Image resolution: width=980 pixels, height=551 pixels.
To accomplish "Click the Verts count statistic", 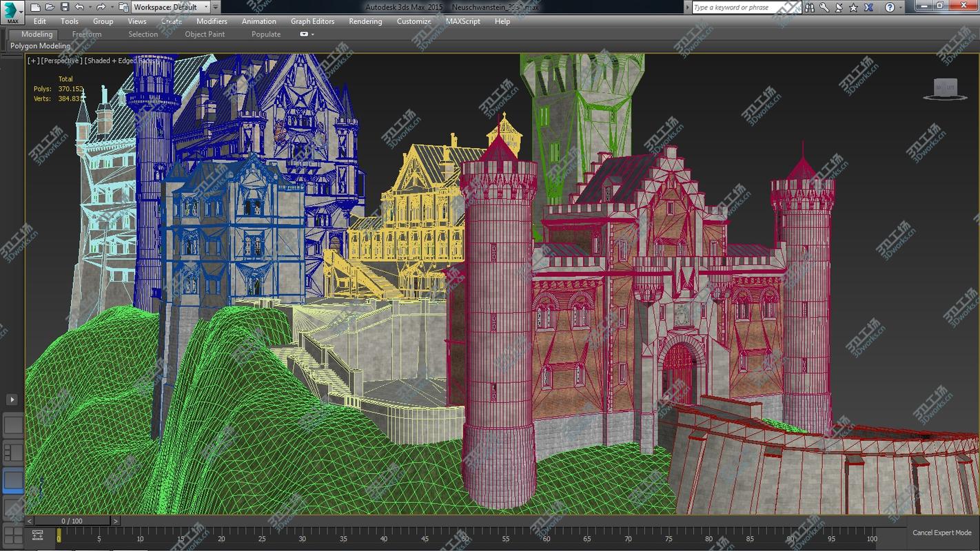I will (x=59, y=98).
